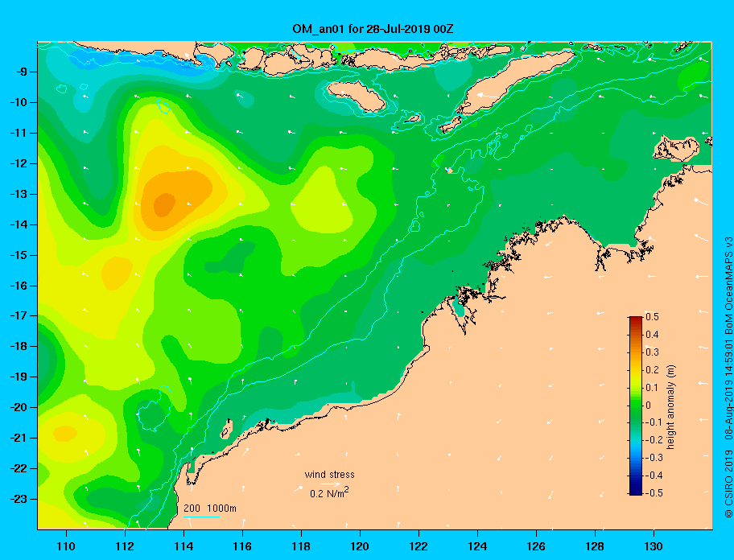Click the '200 1000m' depth contour label
Image resolution: width=734 pixels, height=560 pixels.
click(210, 509)
